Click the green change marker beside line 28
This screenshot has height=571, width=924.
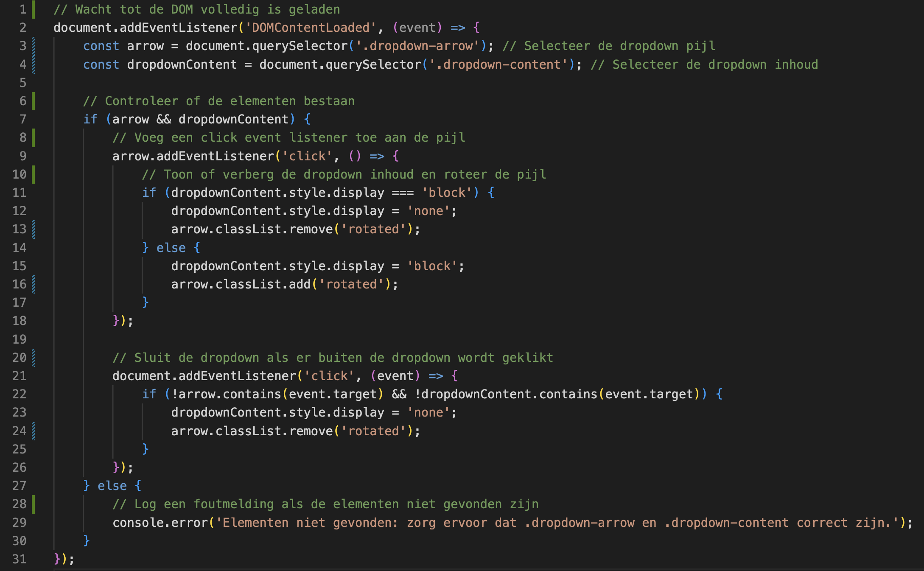[x=34, y=504]
